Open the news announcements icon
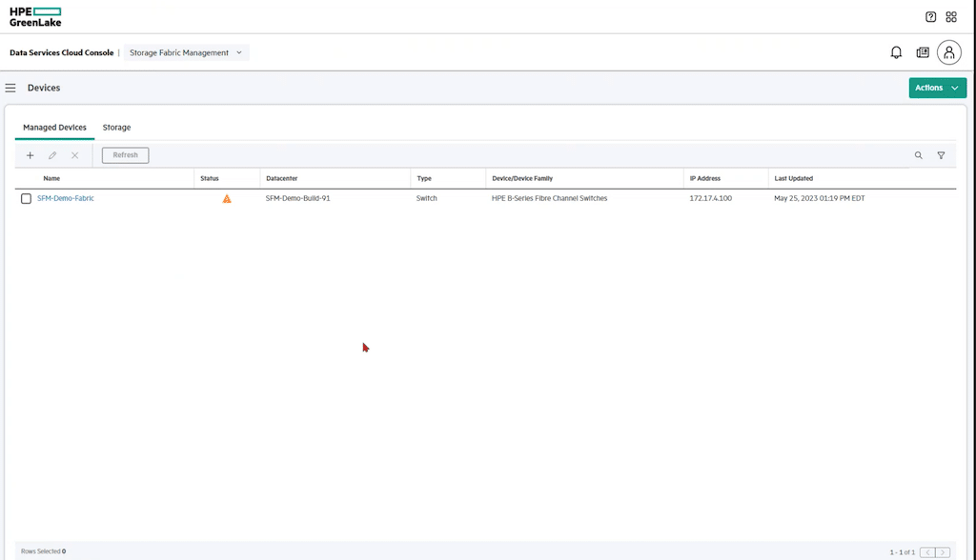 [923, 53]
